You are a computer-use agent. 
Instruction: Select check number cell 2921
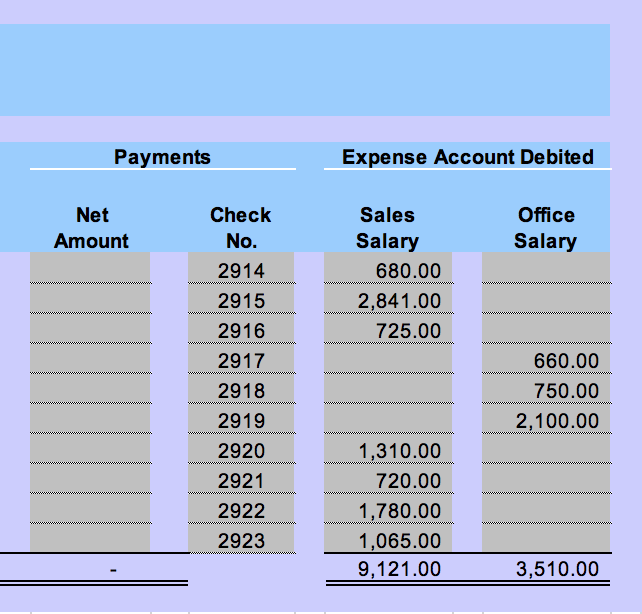(x=241, y=478)
